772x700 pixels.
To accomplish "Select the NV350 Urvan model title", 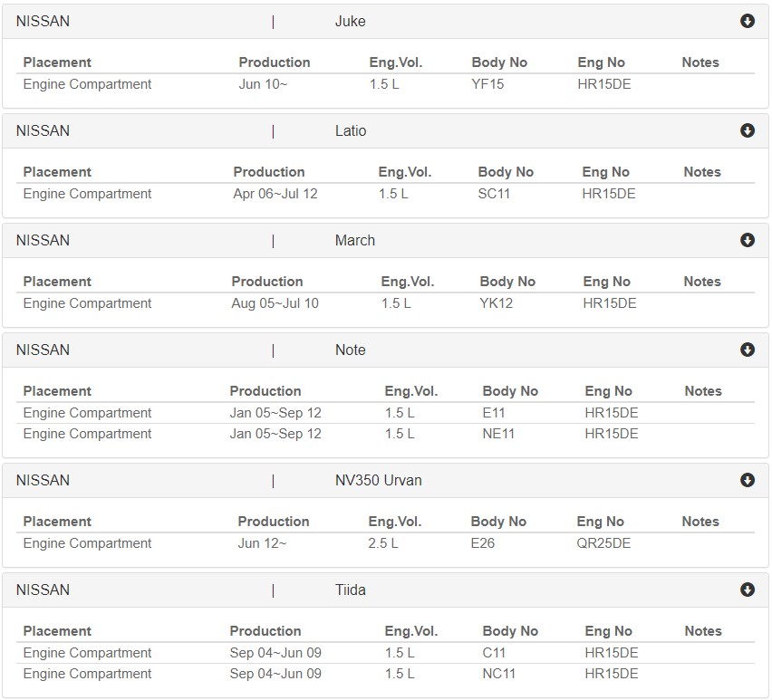I will click(x=378, y=480).
